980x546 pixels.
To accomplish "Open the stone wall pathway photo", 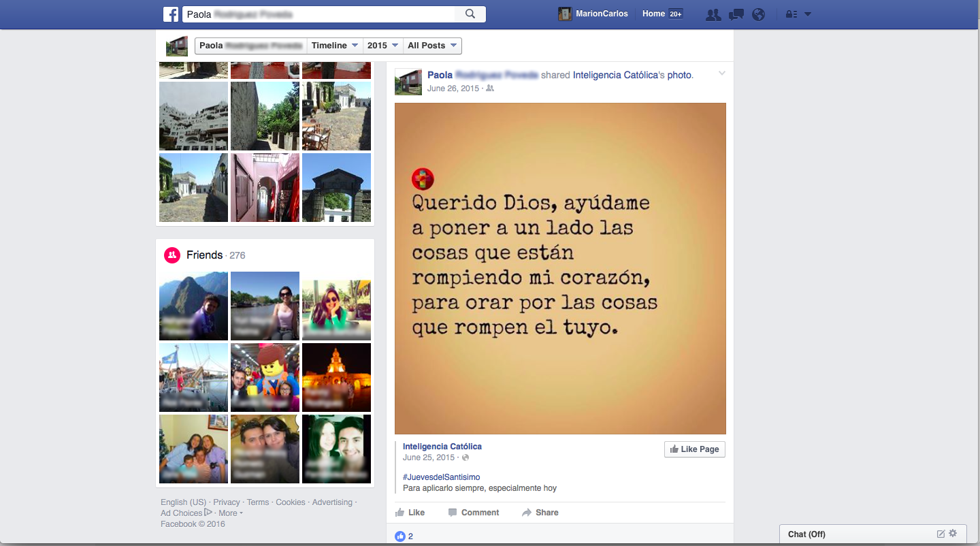I will [x=265, y=116].
